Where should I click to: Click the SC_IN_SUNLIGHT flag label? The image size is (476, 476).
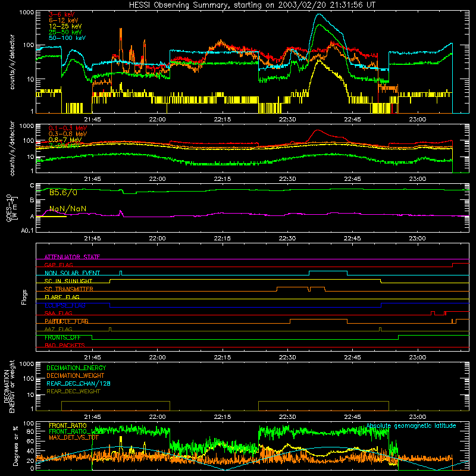click(68, 281)
